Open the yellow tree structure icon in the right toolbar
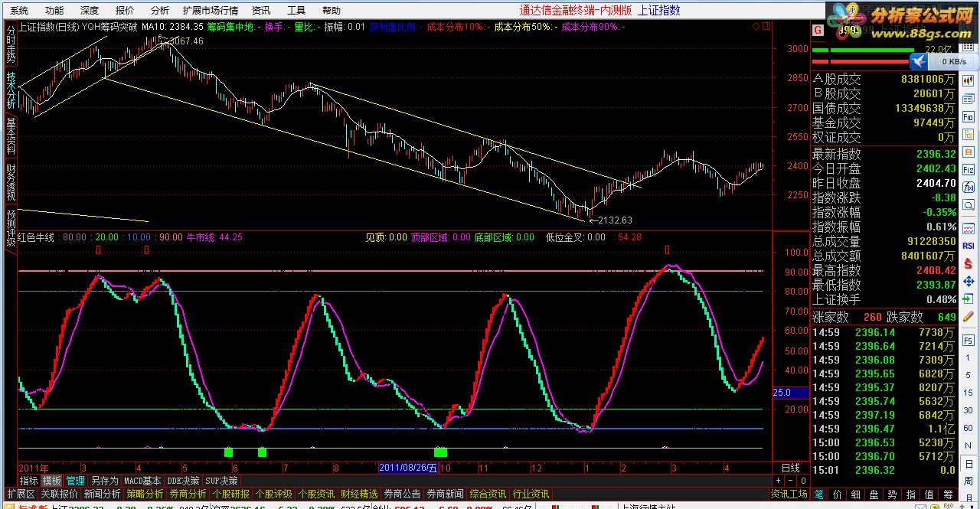The image size is (980, 509). point(968,133)
